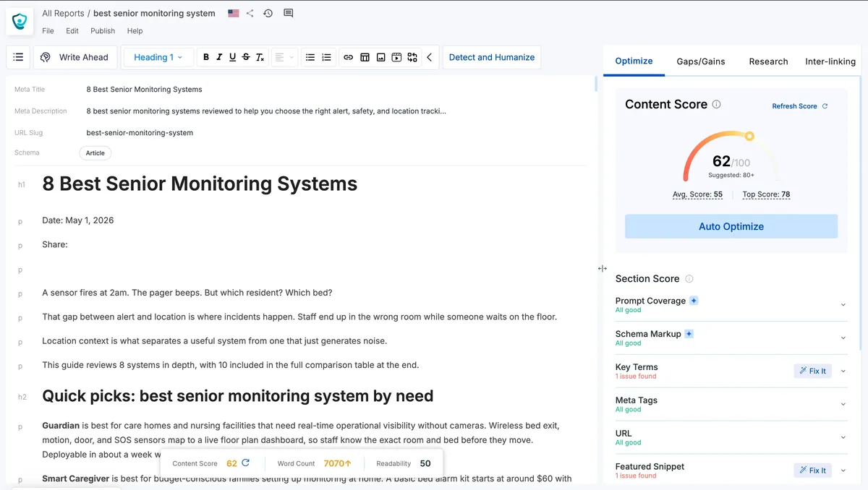Click the find and replace toolbar icon

point(412,57)
